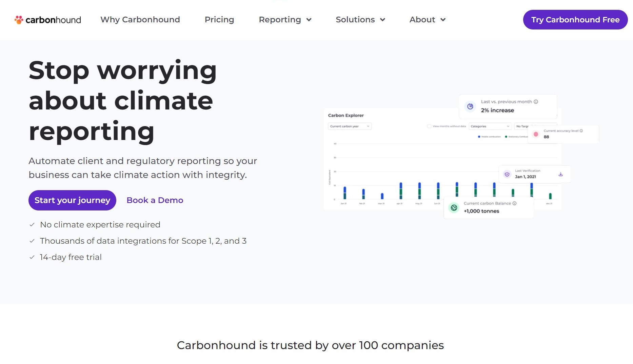Click the green carbon balance icon

point(454,207)
